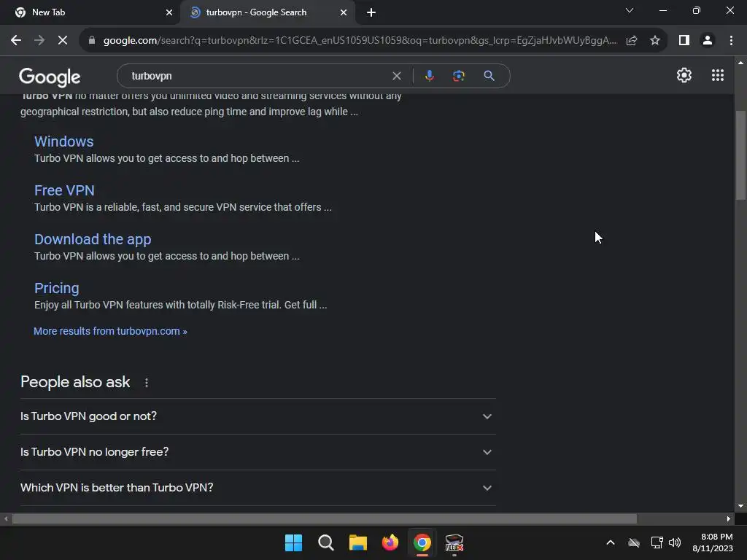Click the OneDrive tray icon

634,542
